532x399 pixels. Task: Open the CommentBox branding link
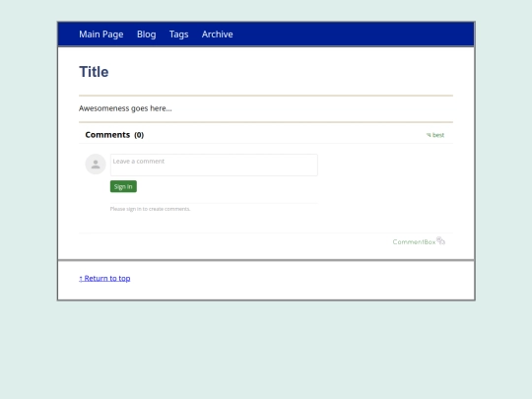coord(419,241)
